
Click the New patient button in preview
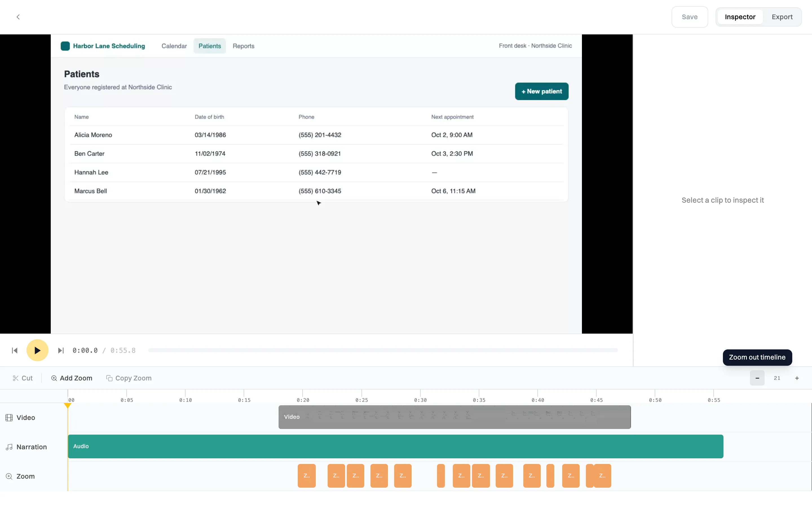coord(542,91)
